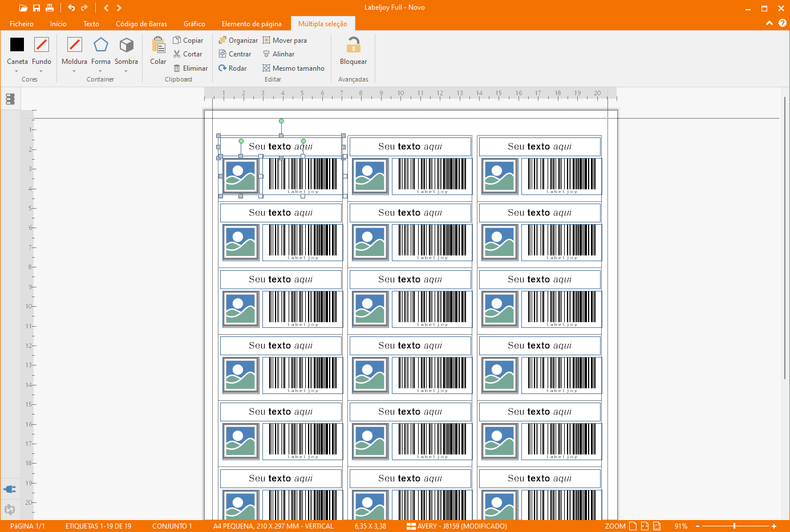
Task: Click CONJUNTO 1 in status bar
Action: tap(172, 526)
